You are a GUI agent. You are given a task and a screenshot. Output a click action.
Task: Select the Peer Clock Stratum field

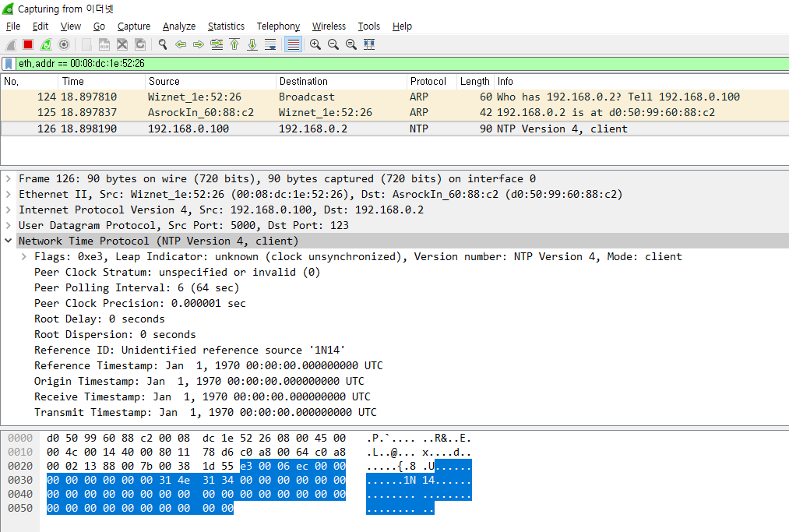click(177, 273)
